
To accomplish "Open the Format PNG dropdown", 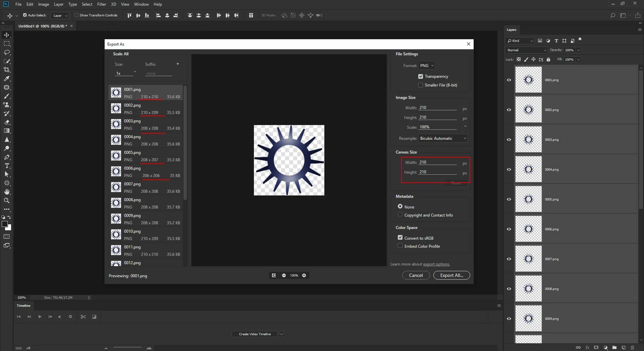I will (x=427, y=66).
